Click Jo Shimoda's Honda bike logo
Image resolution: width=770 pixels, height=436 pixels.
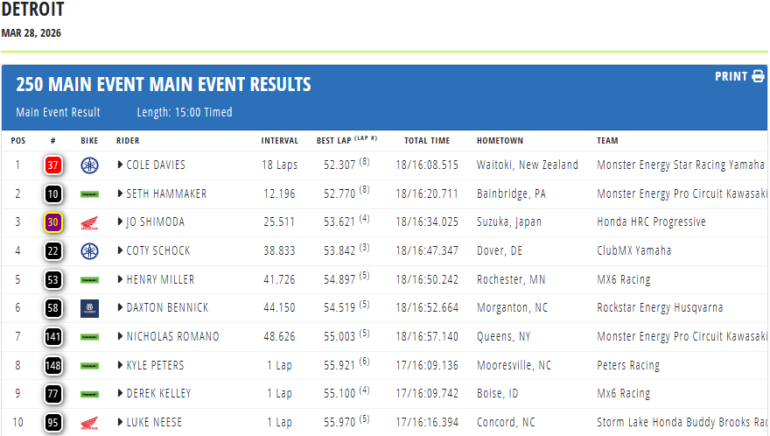89,222
